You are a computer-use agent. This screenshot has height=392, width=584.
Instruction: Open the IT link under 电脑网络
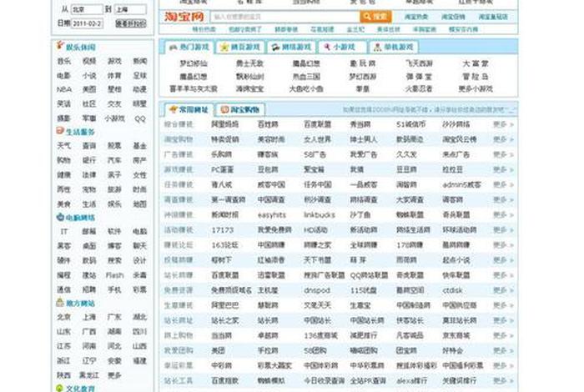point(64,232)
